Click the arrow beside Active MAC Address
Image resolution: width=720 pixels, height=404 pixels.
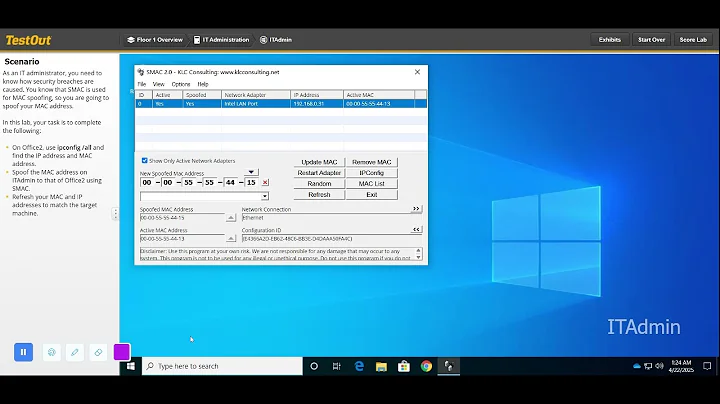click(231, 239)
